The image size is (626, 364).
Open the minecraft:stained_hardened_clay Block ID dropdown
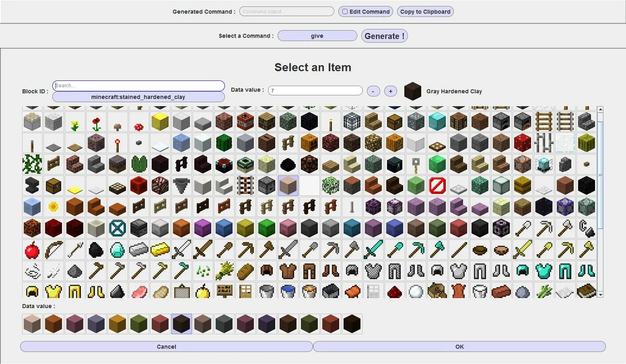pos(138,97)
